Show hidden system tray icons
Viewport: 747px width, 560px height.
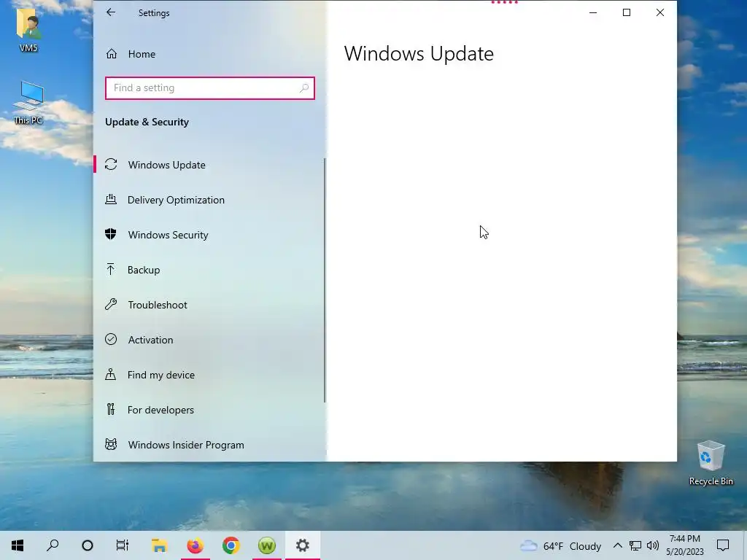[617, 545]
